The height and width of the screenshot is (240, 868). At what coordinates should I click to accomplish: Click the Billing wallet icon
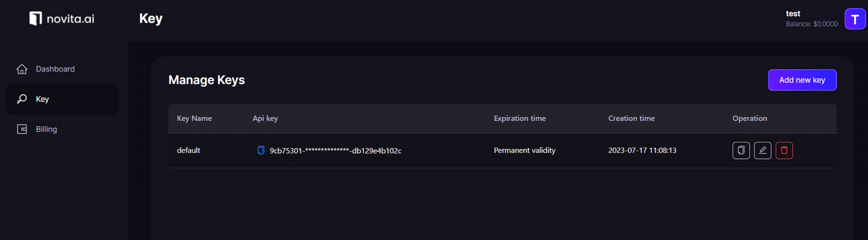pos(22,129)
